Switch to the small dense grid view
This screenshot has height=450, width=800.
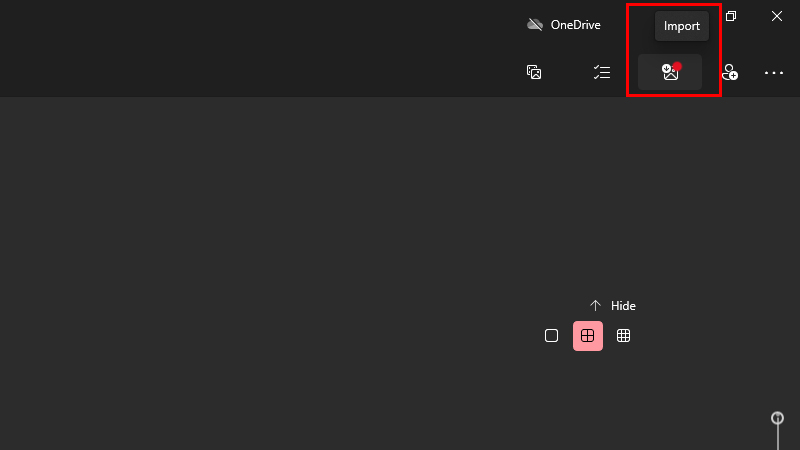coord(623,336)
